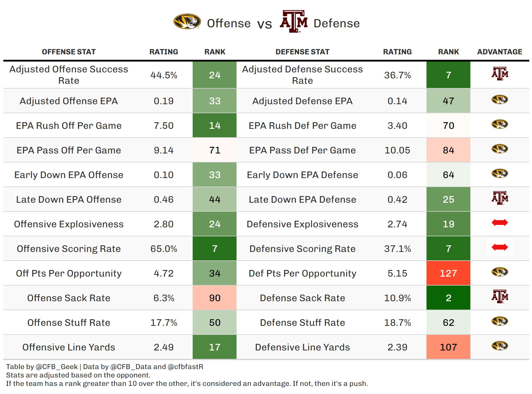Viewport: 532px width, 394px height.
Task: Click the dark green rank 2 cell
Action: pyautogui.click(x=448, y=298)
